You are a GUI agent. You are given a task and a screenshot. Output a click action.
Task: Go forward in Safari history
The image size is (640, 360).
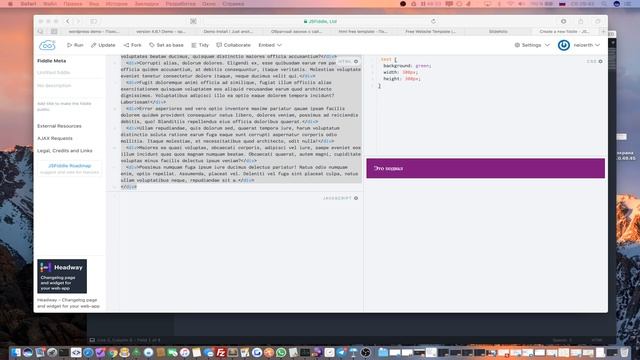click(x=78, y=21)
